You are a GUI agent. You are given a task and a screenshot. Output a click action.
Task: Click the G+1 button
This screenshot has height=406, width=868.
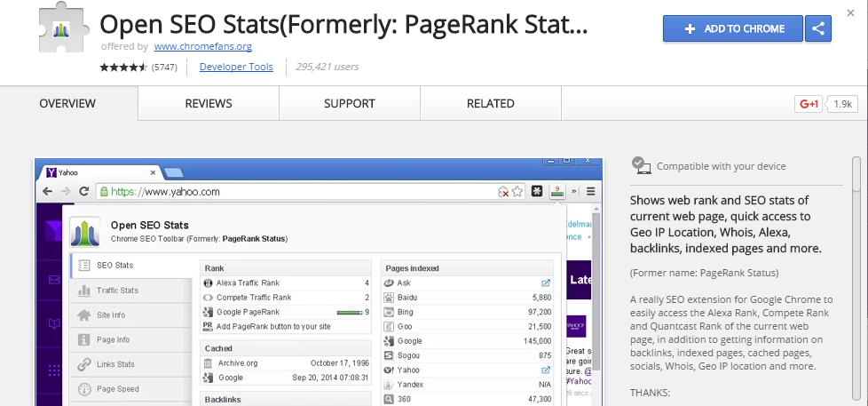pos(809,104)
